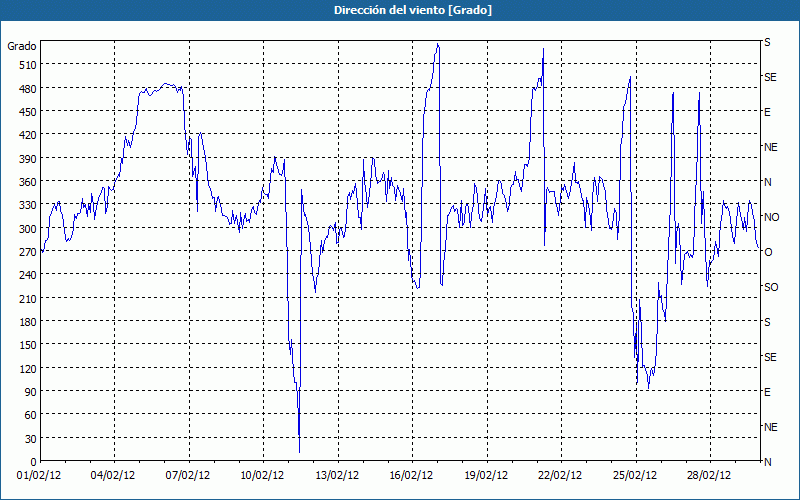Select the 150 degree axis label
This screenshot has width=800, height=500.
pos(27,345)
